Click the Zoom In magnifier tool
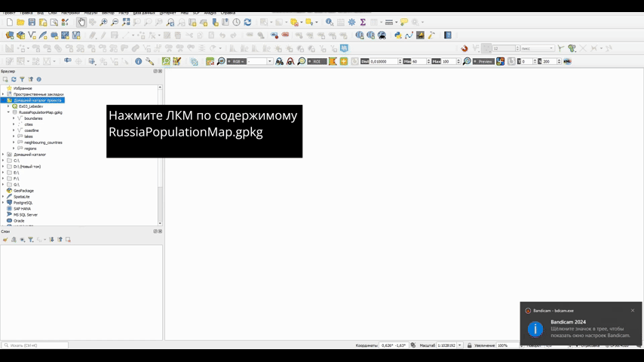The image size is (644, 362). pyautogui.click(x=104, y=23)
